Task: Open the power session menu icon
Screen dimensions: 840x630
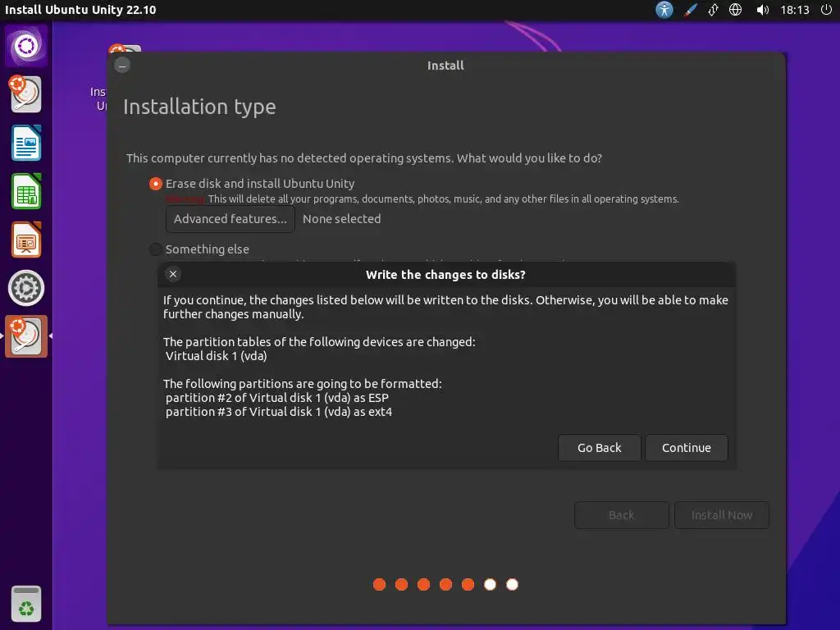Action: pos(827,10)
